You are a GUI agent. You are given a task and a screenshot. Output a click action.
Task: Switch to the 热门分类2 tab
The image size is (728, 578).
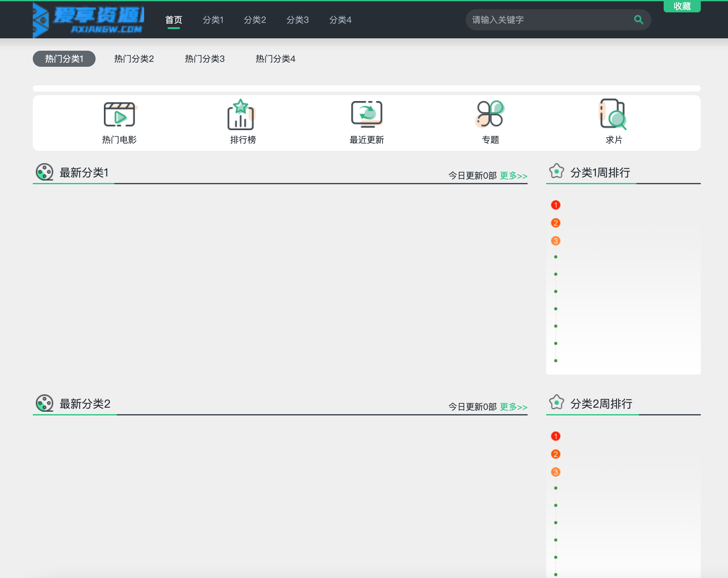[x=134, y=59]
